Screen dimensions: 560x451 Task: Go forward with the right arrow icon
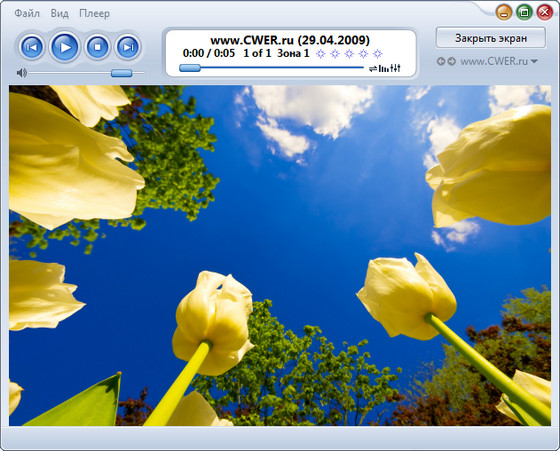coord(452,61)
